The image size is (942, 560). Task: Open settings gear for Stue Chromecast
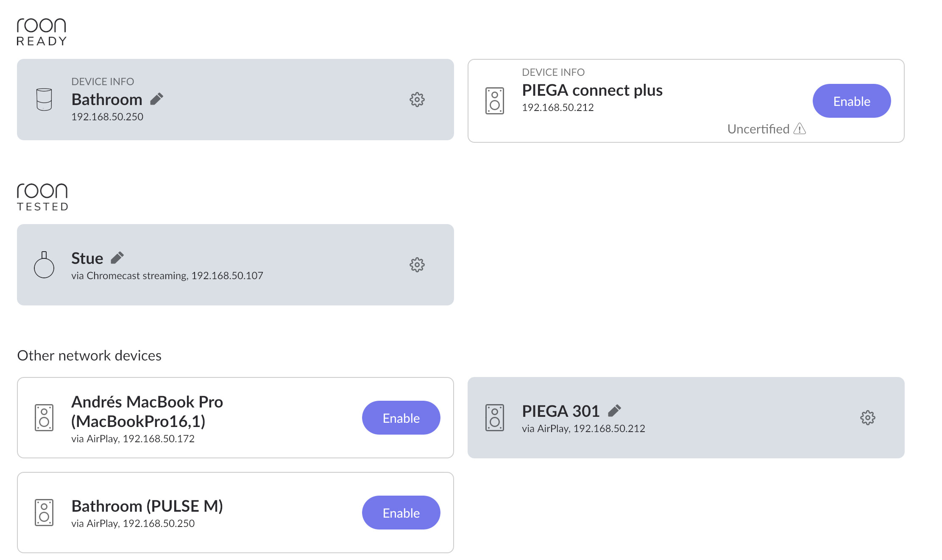tap(417, 265)
